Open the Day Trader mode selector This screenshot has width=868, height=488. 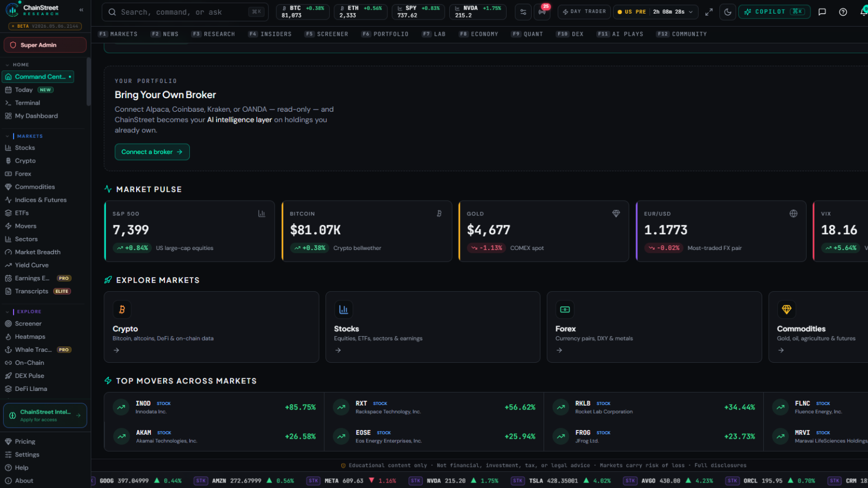[584, 12]
